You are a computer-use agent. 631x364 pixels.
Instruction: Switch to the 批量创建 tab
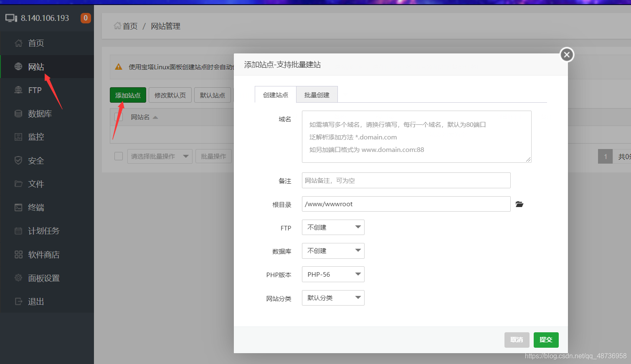coord(317,95)
